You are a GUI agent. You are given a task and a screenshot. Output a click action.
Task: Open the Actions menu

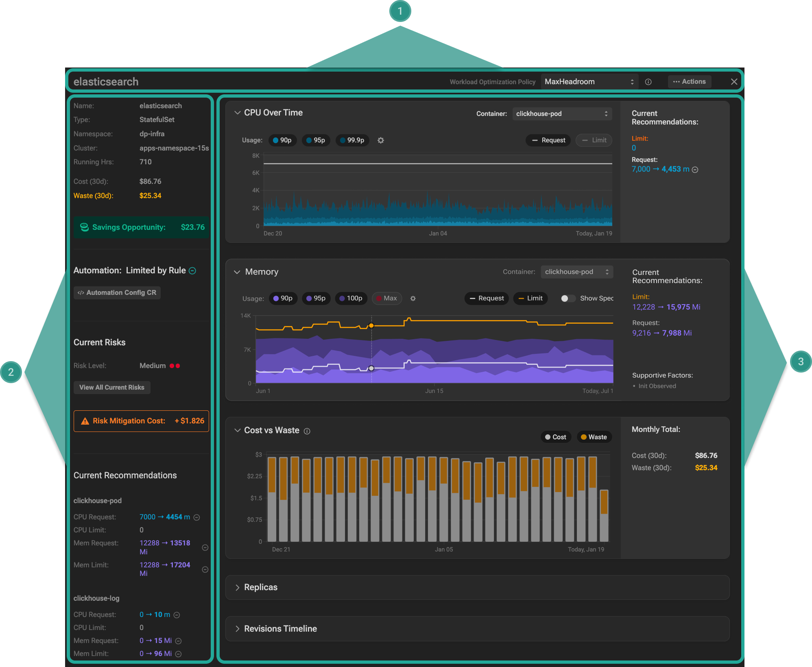(x=690, y=82)
